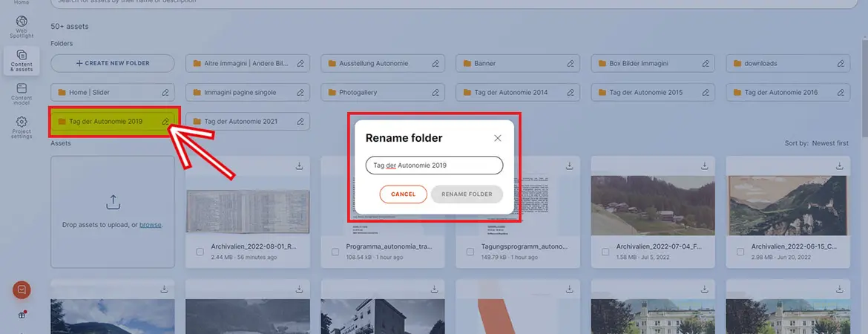868x334 pixels.
Task: Click the rename pencil on the Banner folder
Action: (x=571, y=64)
